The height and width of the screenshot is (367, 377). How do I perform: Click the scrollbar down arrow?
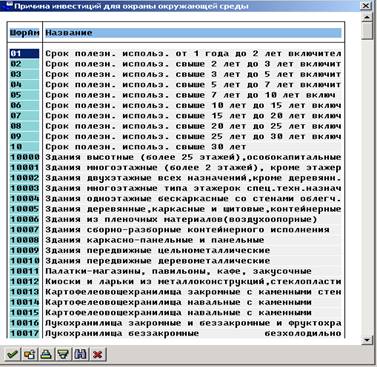coord(367,340)
